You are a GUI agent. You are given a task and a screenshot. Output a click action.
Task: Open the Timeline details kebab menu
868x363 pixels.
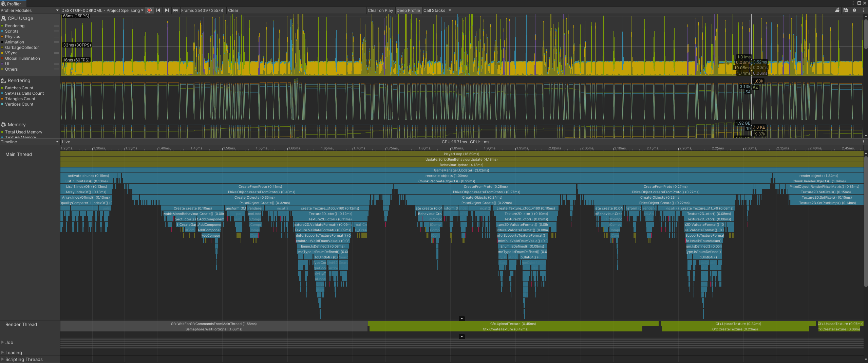[863, 142]
